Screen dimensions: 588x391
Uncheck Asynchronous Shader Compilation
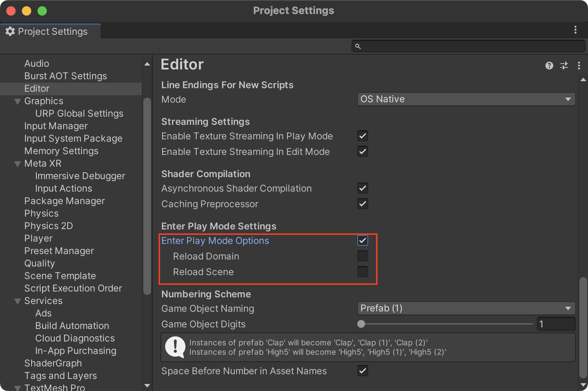pos(362,188)
